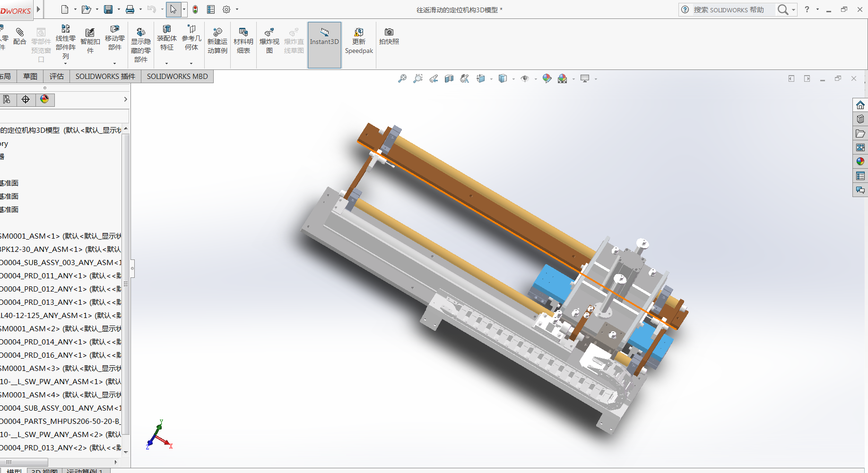This screenshot has width=868, height=473.
Task: Toggle the Select cursor tool
Action: pyautogui.click(x=173, y=9)
